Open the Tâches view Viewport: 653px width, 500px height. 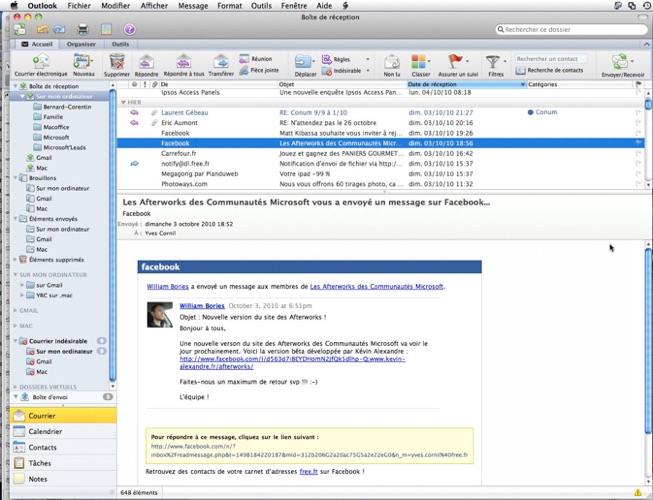pos(63,463)
